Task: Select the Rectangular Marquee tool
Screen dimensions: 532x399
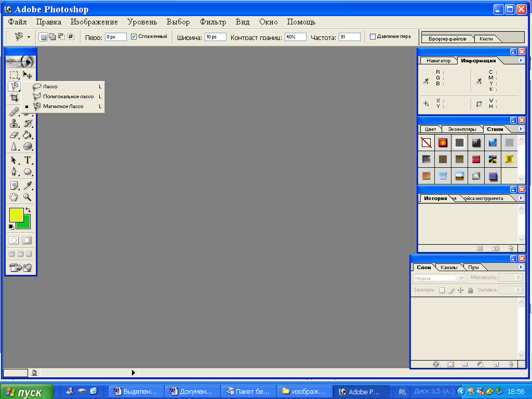Action: pos(14,75)
